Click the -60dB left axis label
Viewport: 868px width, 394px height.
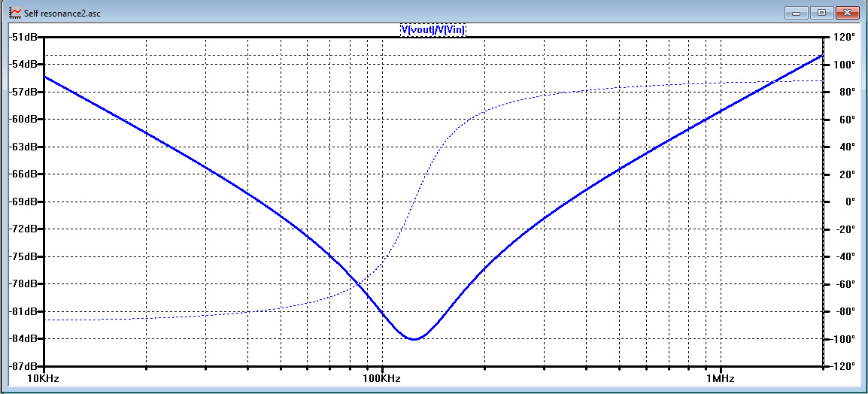(x=23, y=119)
